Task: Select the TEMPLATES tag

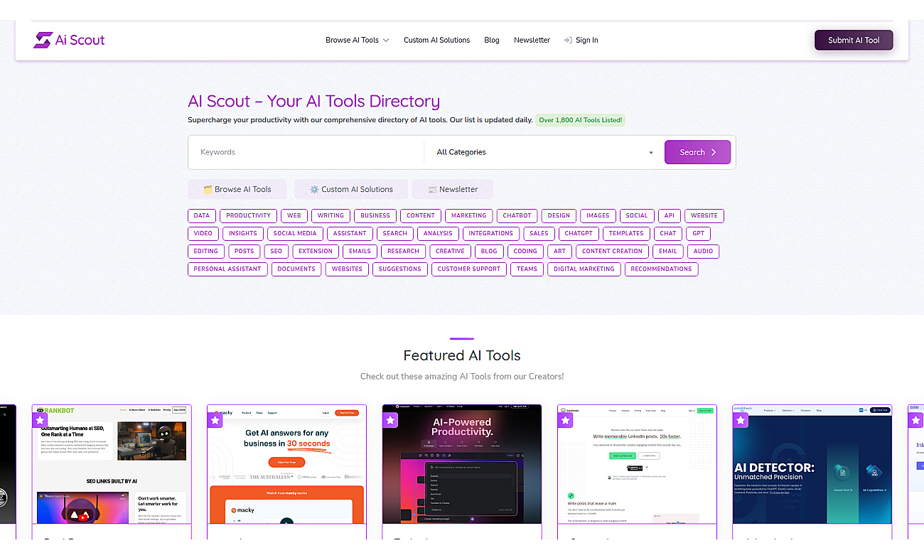Action: [x=626, y=233]
